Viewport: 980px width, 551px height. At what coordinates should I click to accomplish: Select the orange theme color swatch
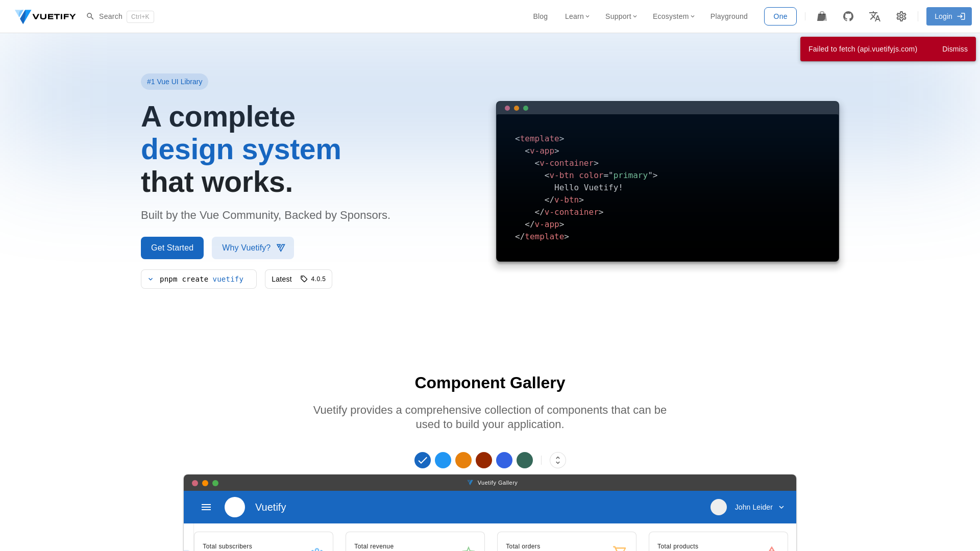tap(463, 460)
